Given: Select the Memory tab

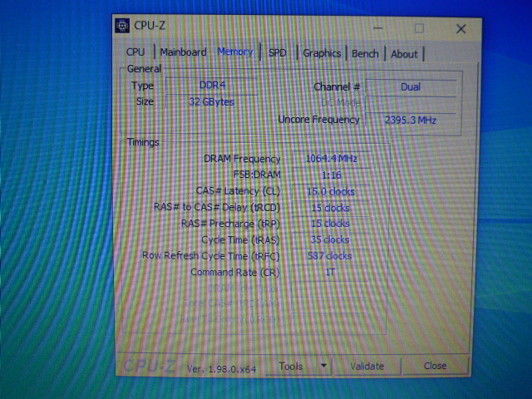Looking at the screenshot, I should coord(235,52).
